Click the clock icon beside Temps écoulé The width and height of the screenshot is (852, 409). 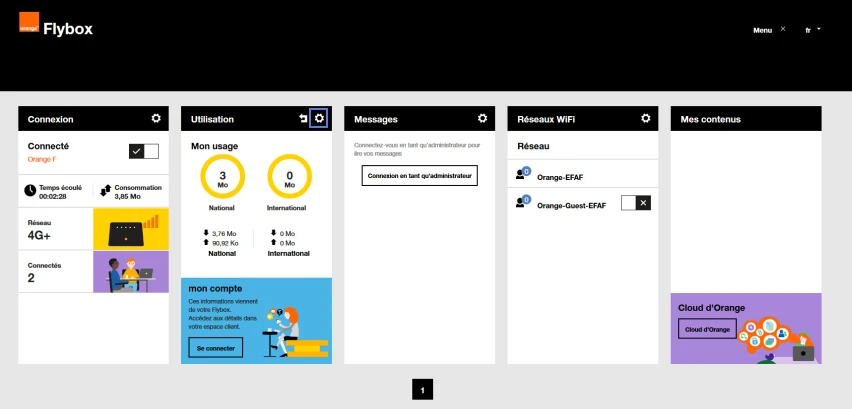pos(30,191)
